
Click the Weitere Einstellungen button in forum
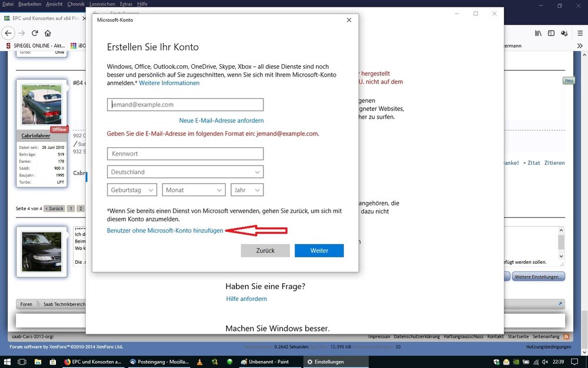pyautogui.click(x=539, y=277)
